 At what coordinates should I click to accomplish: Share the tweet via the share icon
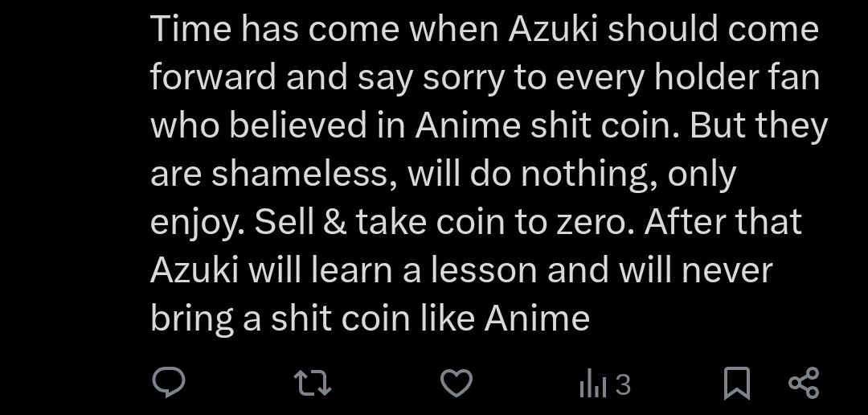pos(804,384)
